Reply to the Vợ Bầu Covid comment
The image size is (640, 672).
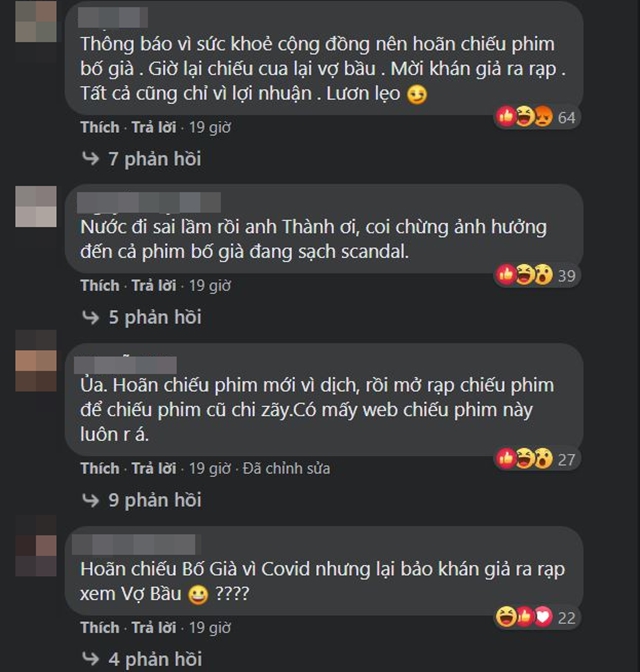154,627
